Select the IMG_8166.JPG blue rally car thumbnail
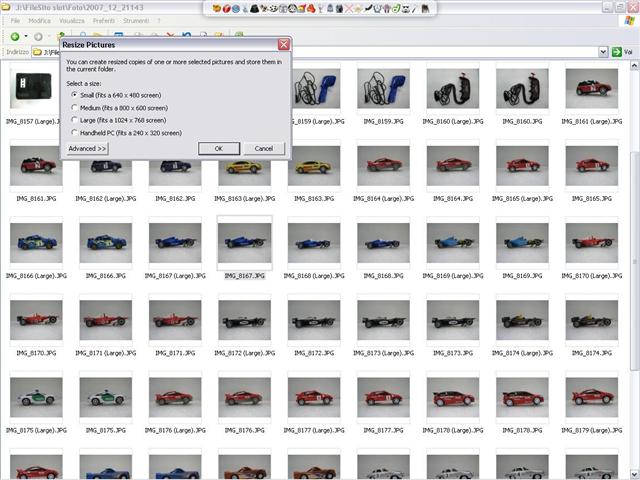 point(106,243)
